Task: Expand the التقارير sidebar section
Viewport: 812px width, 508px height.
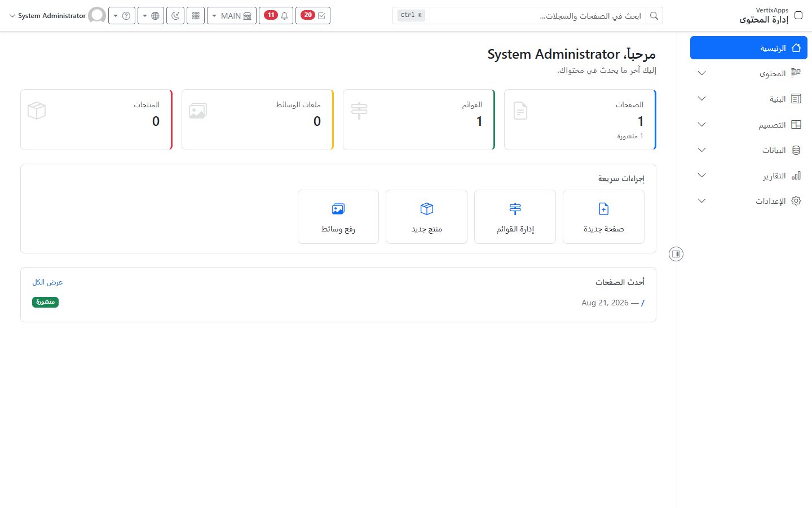Action: pyautogui.click(x=749, y=176)
